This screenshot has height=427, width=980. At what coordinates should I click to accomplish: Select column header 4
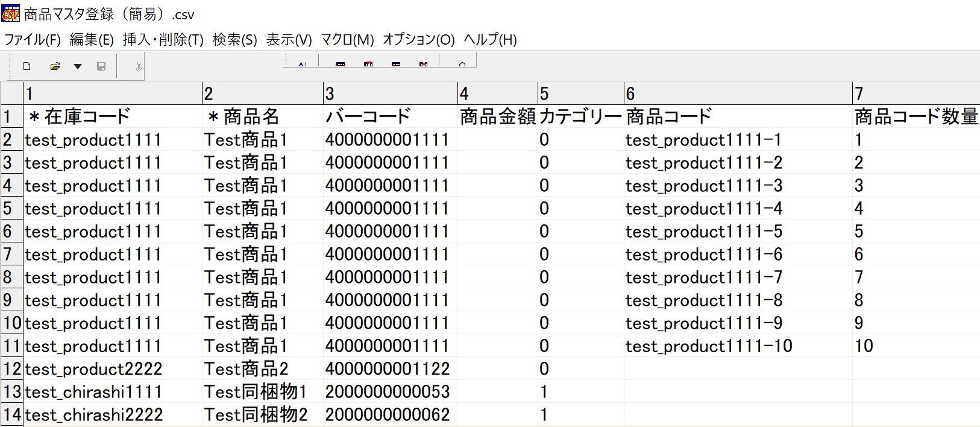pos(498,93)
